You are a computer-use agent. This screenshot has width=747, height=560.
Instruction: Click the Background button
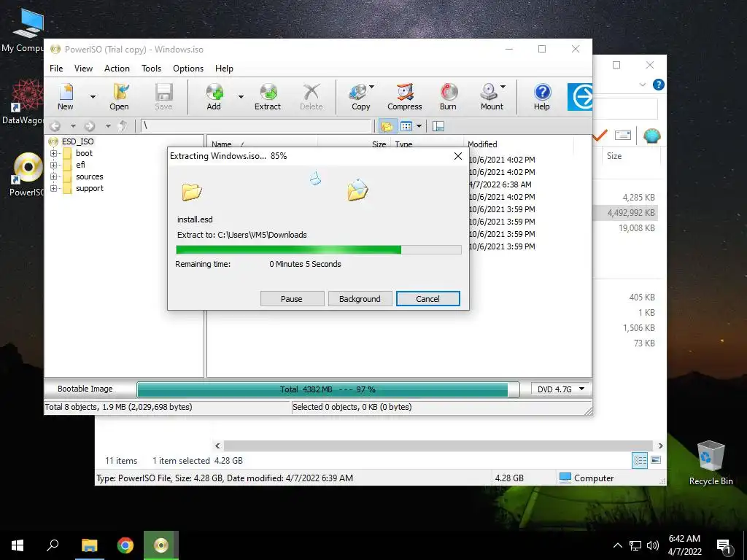click(360, 298)
